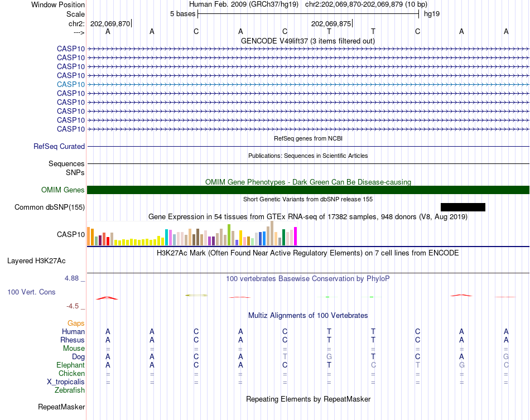Screen dimensions: 530x420
Task: Click the Layered H3K27Ac label
Action: point(36,261)
